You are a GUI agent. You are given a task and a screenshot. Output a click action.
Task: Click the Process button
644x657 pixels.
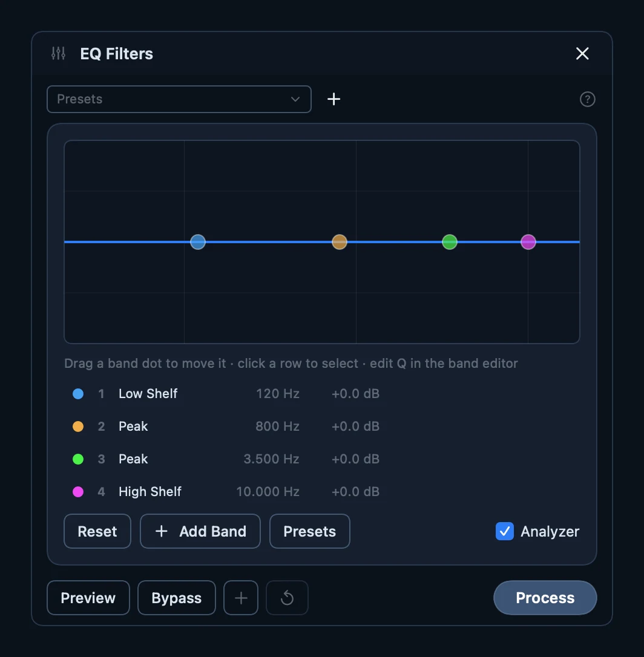[x=545, y=598]
